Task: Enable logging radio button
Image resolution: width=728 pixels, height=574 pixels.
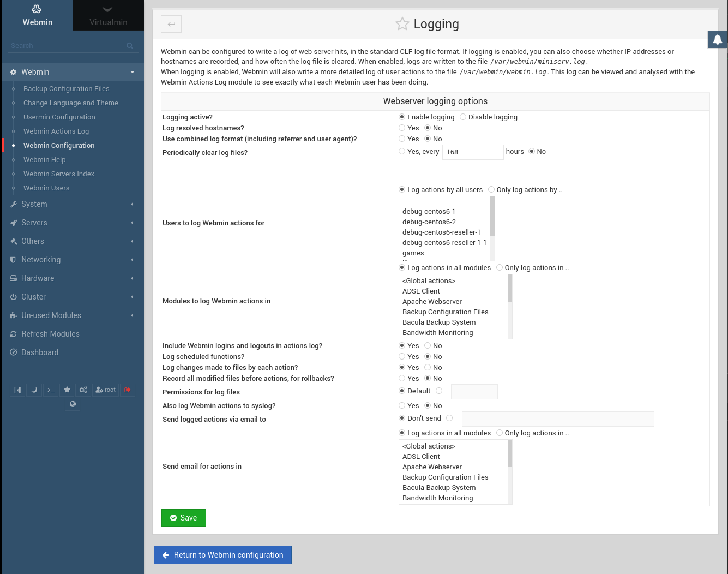Action: [x=401, y=117]
